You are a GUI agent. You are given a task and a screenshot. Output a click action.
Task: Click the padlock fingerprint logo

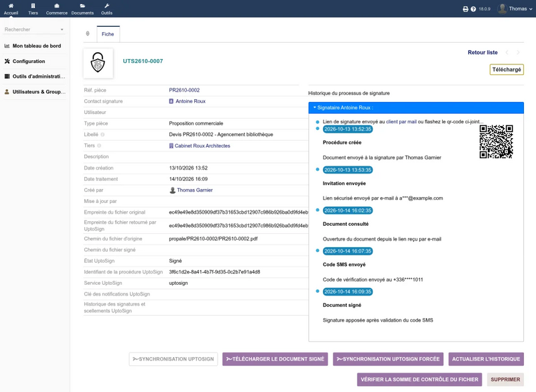pos(98,63)
